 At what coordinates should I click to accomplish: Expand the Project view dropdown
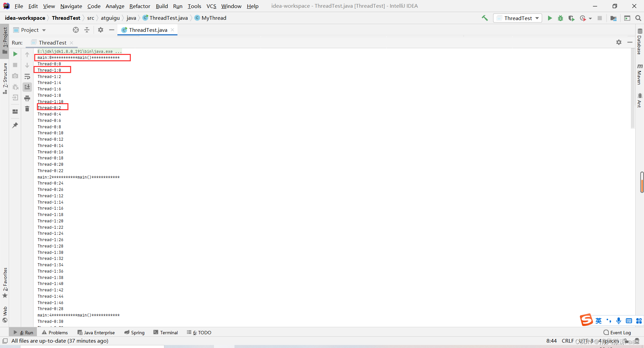point(44,30)
